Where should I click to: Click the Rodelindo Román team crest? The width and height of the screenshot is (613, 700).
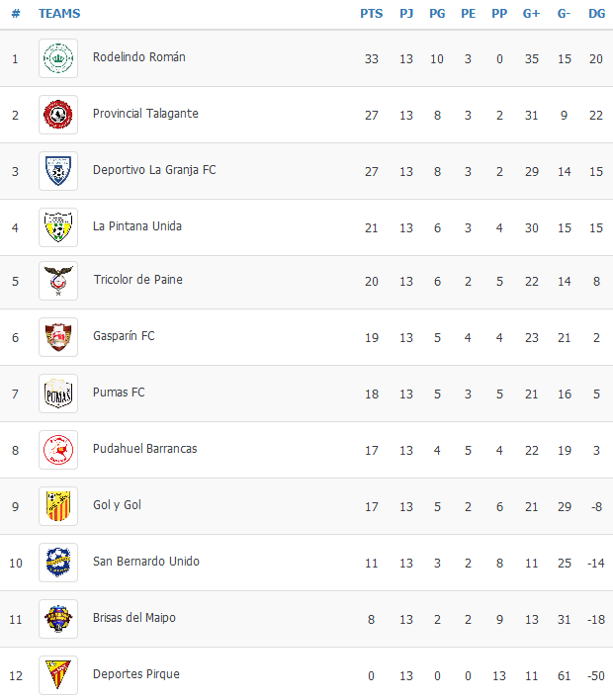[58, 58]
